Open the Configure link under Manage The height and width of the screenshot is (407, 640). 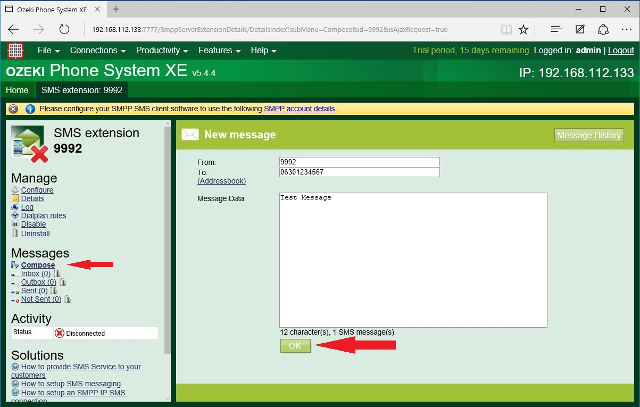(37, 190)
